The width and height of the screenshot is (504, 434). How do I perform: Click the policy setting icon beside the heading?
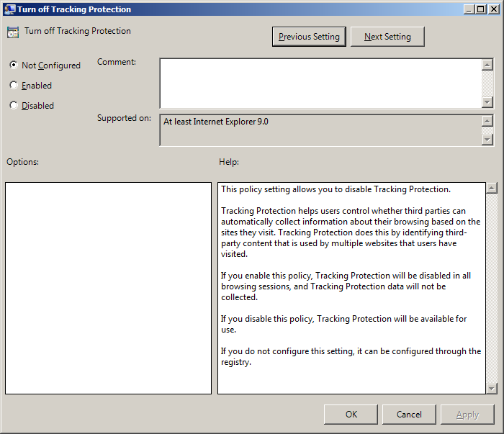(x=12, y=32)
